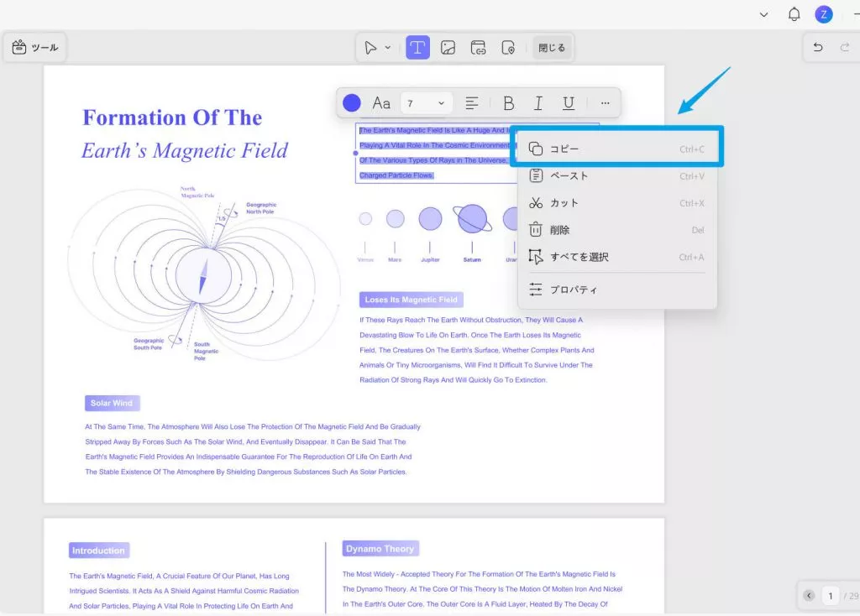This screenshot has height=616, width=860.
Task: Open the Aa font picker
Action: pos(381,103)
